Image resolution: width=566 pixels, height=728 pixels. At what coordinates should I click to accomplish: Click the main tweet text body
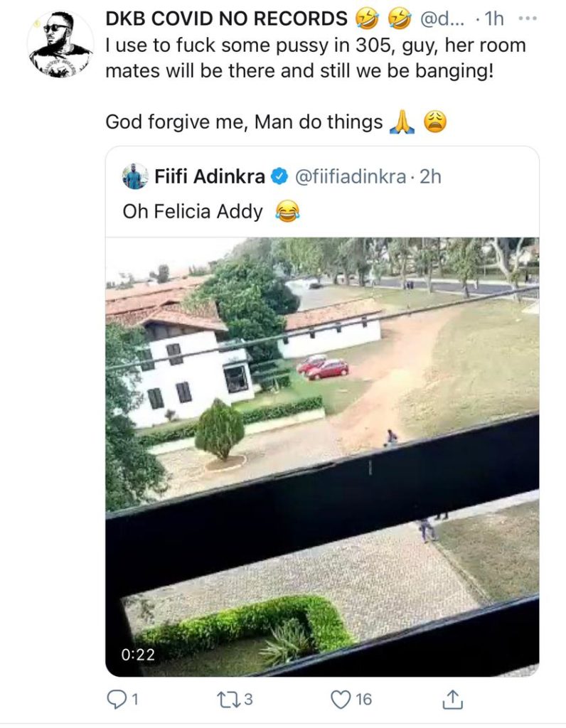point(316,84)
